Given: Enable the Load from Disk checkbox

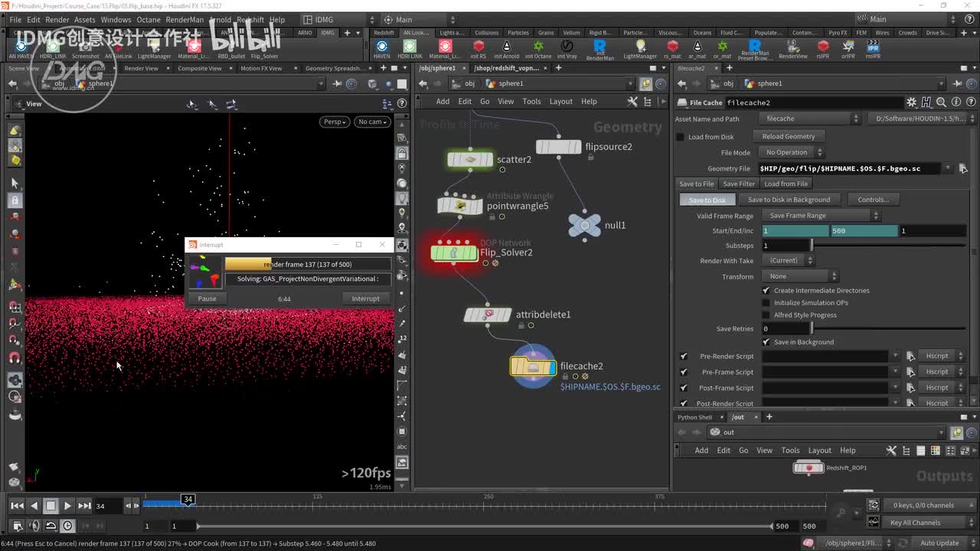Looking at the screenshot, I should click(x=680, y=137).
